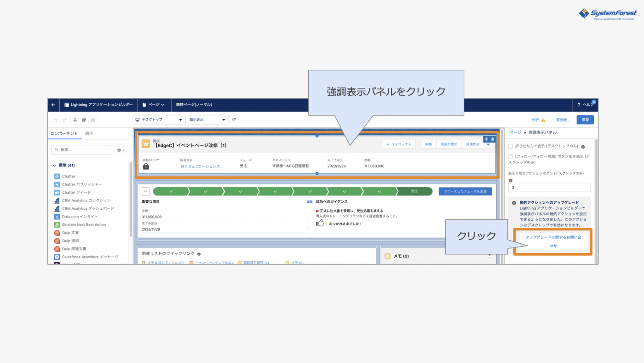
Task: Click the 分析 analysis button
Action: (x=538, y=120)
